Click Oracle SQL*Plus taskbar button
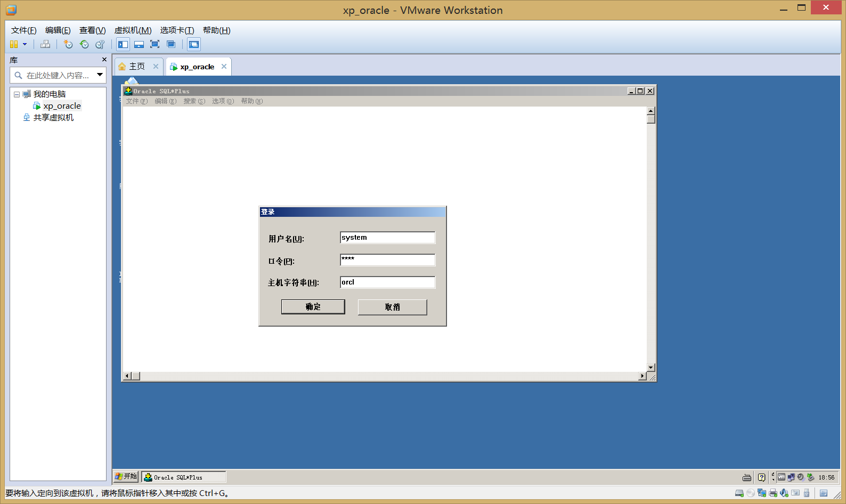The width and height of the screenshot is (846, 504). pos(184,477)
